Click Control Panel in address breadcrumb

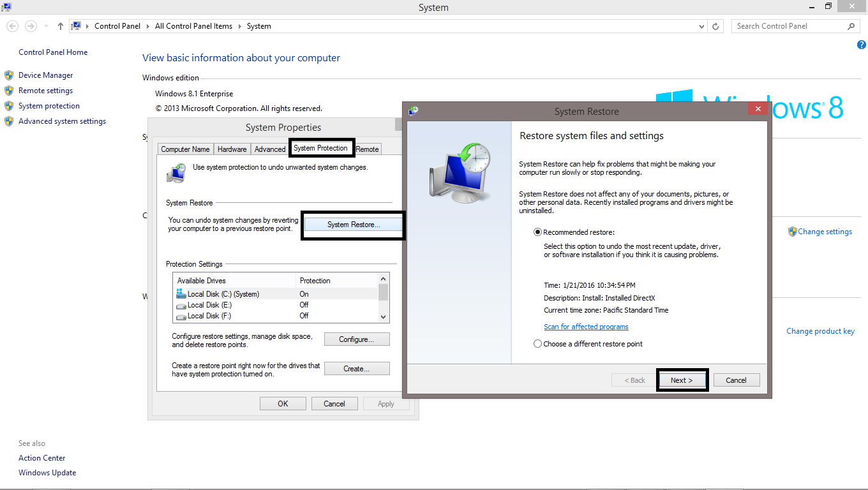[118, 26]
